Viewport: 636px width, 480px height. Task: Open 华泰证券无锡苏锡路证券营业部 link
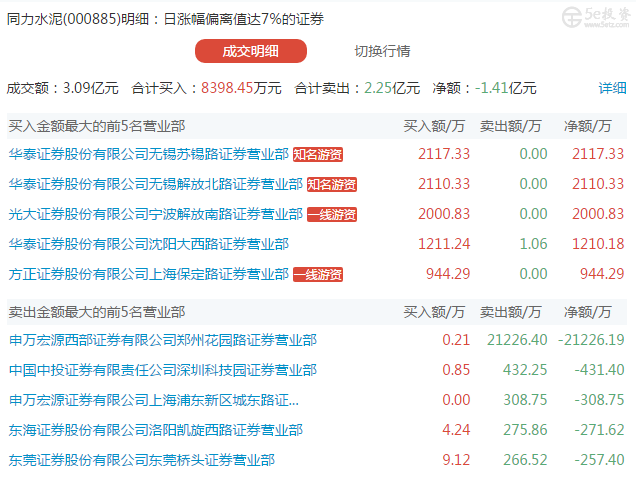148,154
